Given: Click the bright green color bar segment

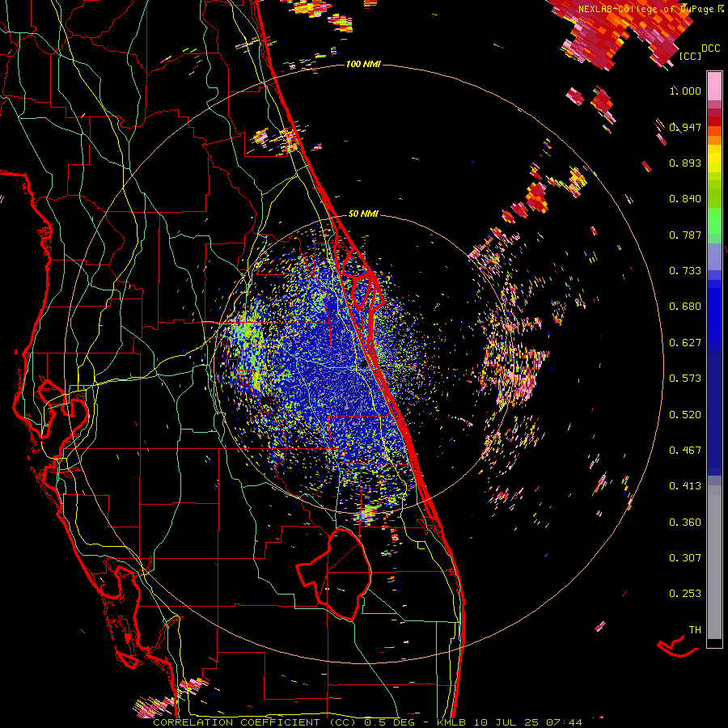Looking at the screenshot, I should tap(714, 221).
